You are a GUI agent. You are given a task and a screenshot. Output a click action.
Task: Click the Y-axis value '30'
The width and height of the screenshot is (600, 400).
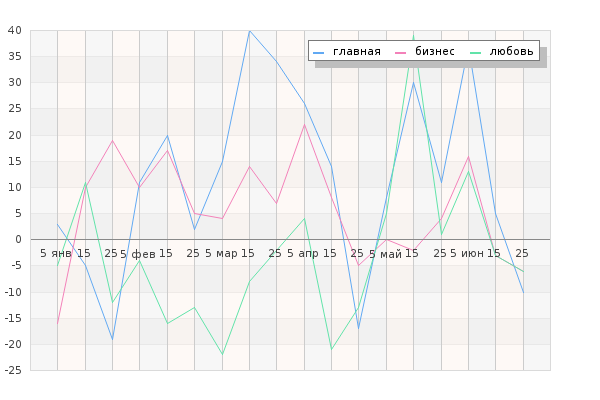click(x=15, y=83)
